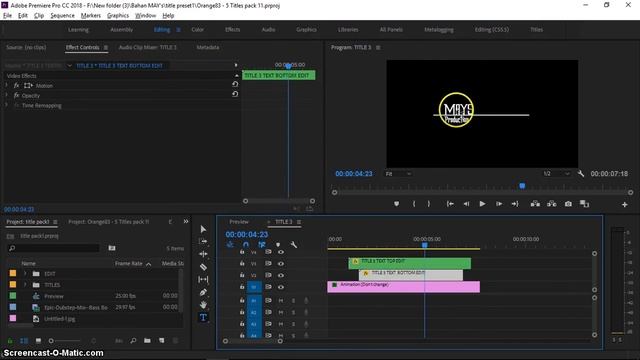
Task: Click the Extract button
Action: [551, 204]
